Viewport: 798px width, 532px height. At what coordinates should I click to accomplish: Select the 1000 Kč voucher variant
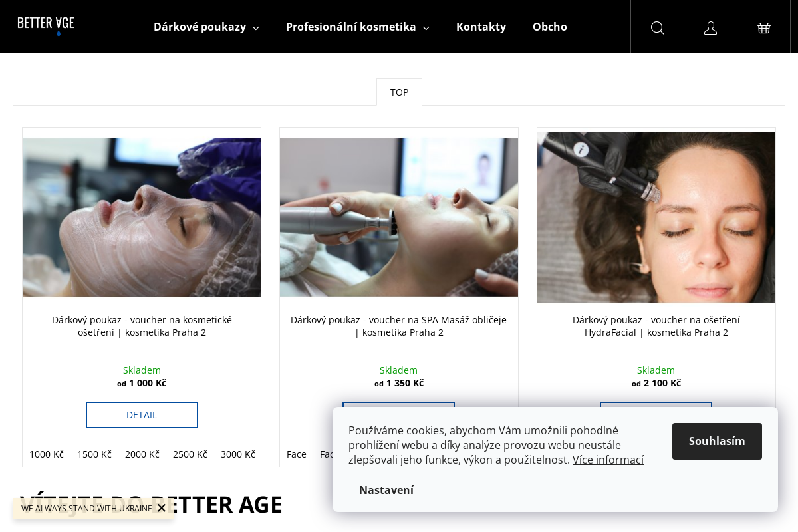click(46, 454)
